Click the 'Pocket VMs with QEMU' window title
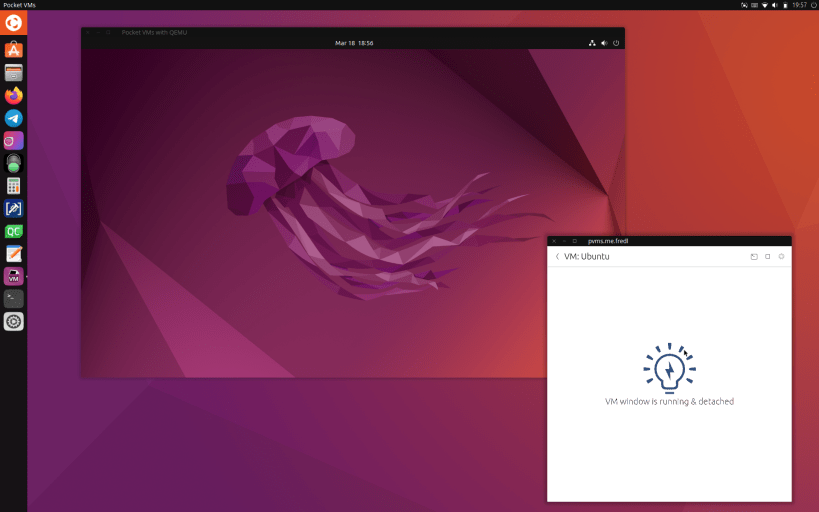Screen dimensions: 819x512 154,32
